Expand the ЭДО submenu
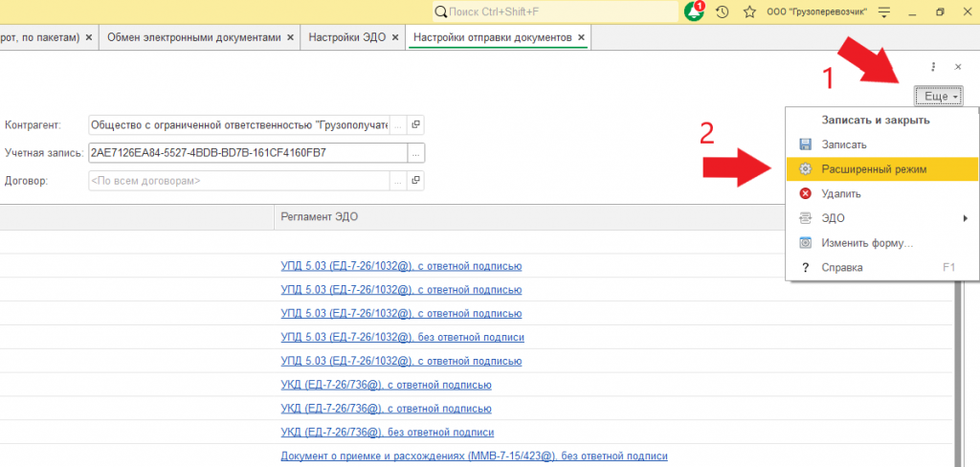 (882, 218)
